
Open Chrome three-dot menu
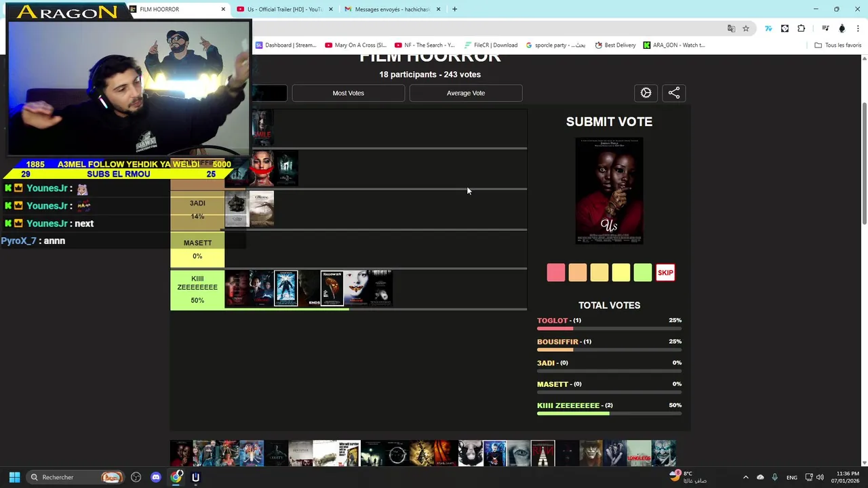(x=858, y=28)
